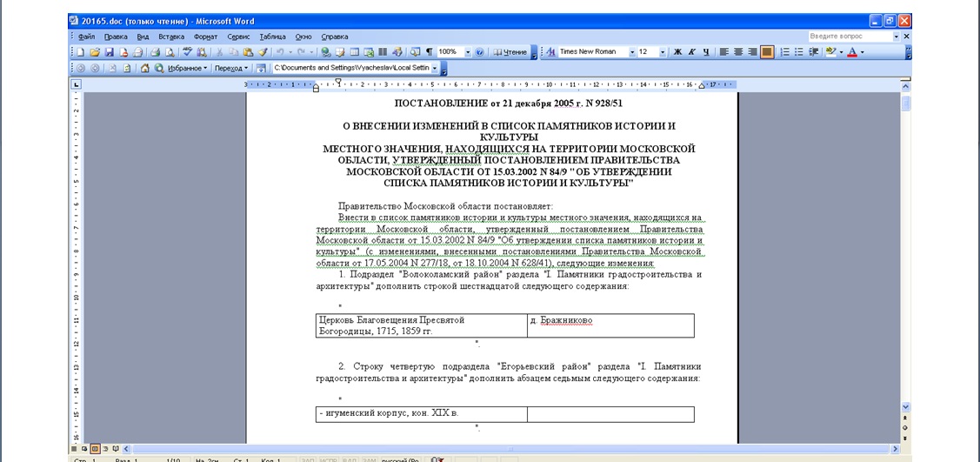Screen dimensions: 980x462
Task: Show the Drawing toolbar
Action: (397, 52)
